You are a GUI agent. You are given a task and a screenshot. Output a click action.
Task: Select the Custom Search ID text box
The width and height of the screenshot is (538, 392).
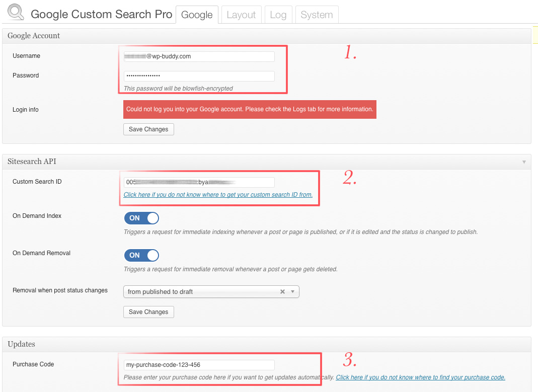pos(199,182)
